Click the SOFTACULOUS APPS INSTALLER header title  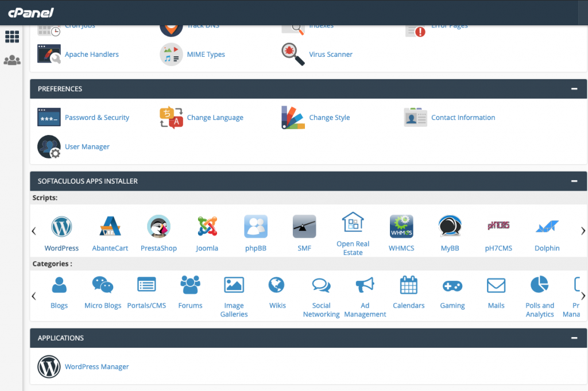(88, 181)
